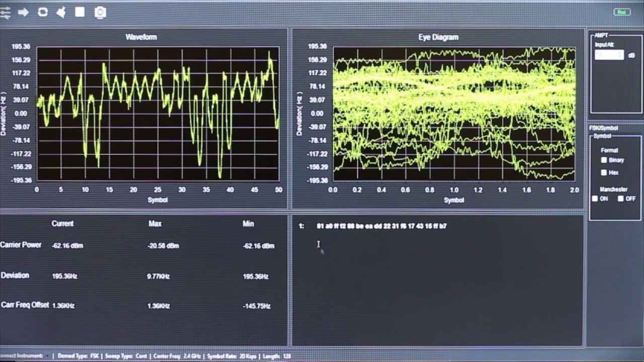Click the Max column header
644x362 pixels.
[x=155, y=224]
